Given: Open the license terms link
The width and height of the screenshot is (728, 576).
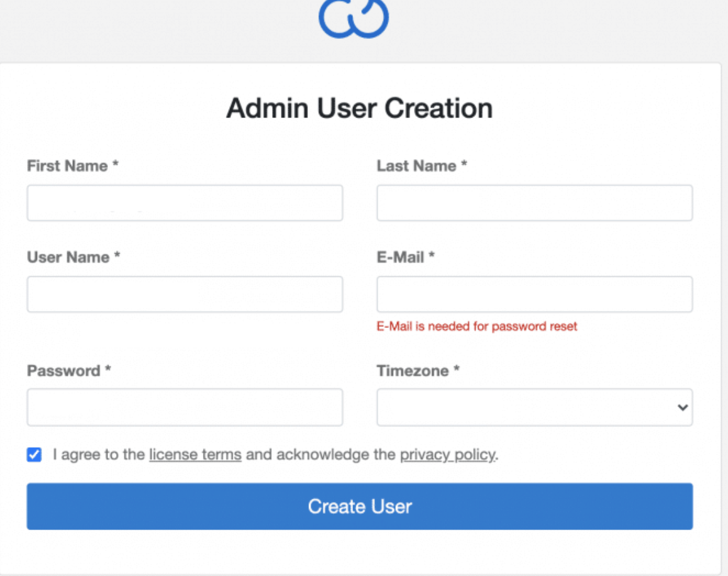Looking at the screenshot, I should [195, 455].
